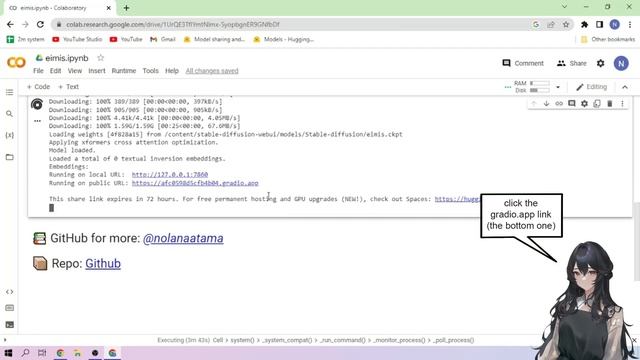Add a new Code cell
The image size is (640, 360).
[38, 87]
